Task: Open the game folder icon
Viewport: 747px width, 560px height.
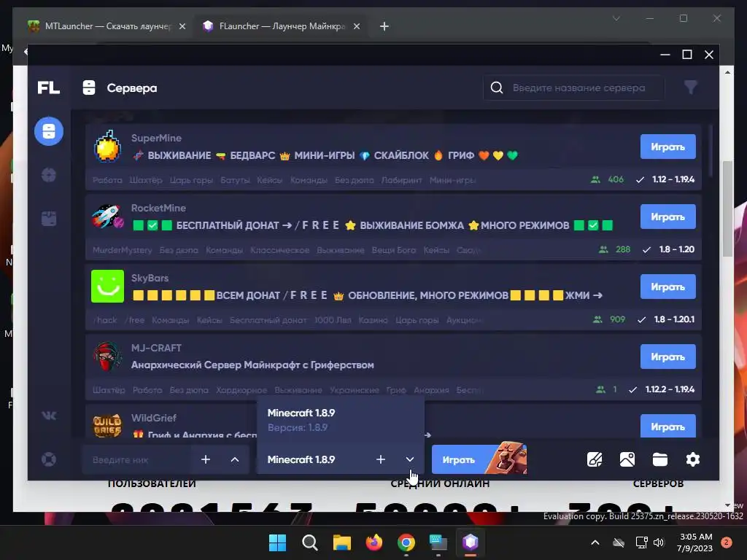Action: click(x=659, y=459)
